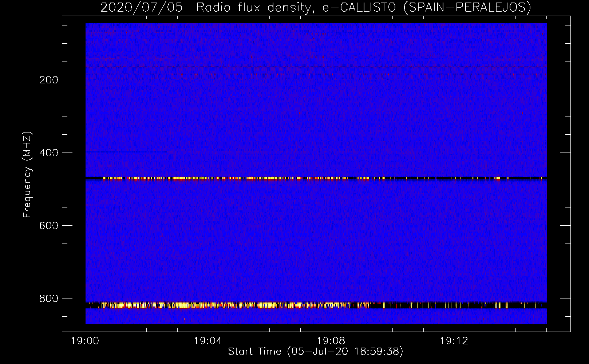This screenshot has width=589, height=364.
Task: Click the '200' frequency tick label
Action: [x=49, y=80]
